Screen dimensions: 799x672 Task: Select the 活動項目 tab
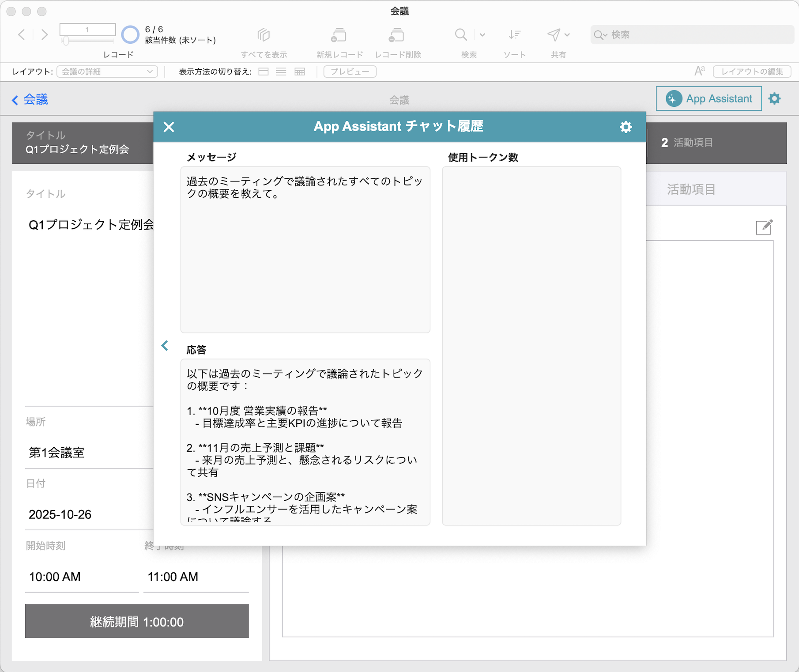(691, 189)
